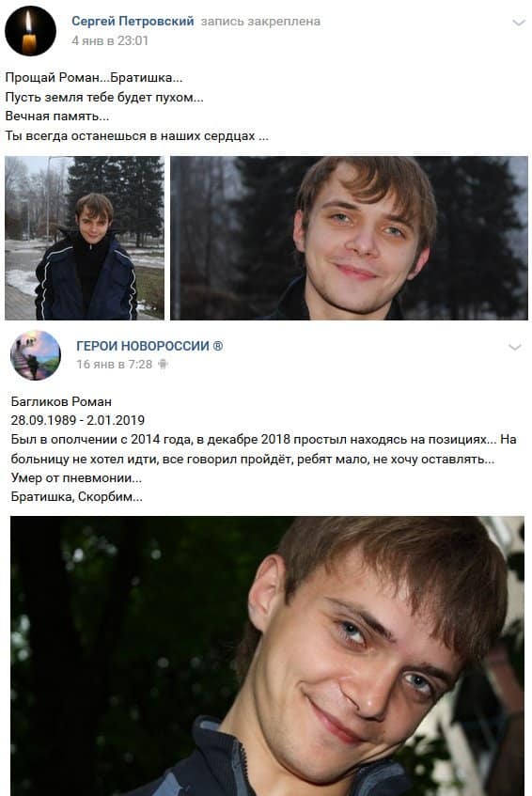Click the 'Братишка, Скорбим...' line
The width and height of the screenshot is (532, 796).
click(x=77, y=497)
